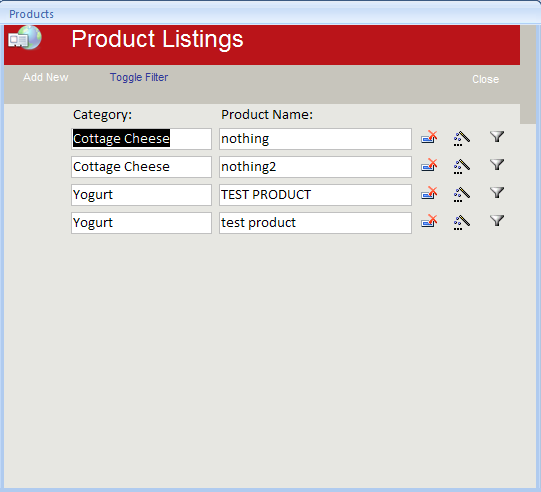Viewport: 541px width, 492px height.
Task: Delete the 'nothing' product record
Action: pyautogui.click(x=429, y=138)
